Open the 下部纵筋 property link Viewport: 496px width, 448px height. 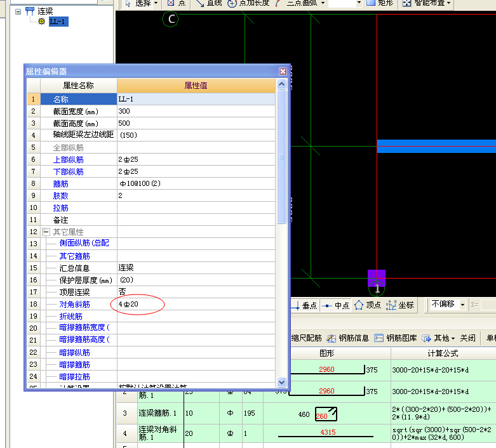pos(69,172)
